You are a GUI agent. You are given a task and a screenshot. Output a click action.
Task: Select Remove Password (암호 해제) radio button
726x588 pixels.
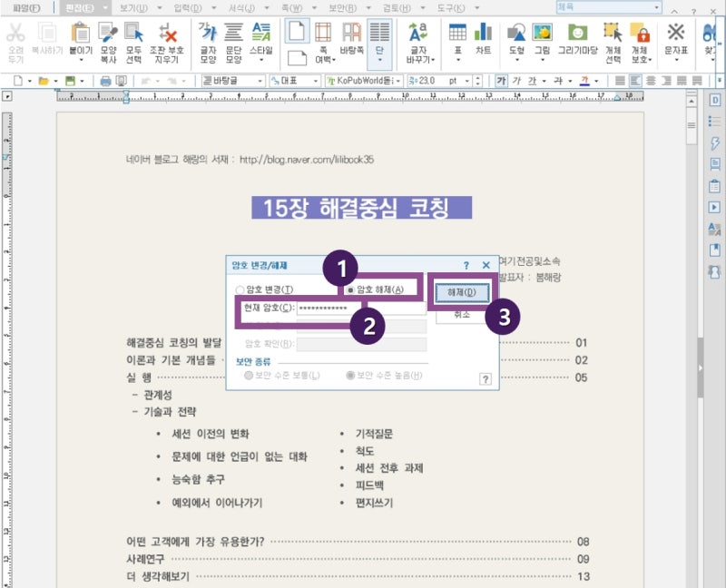(x=350, y=289)
